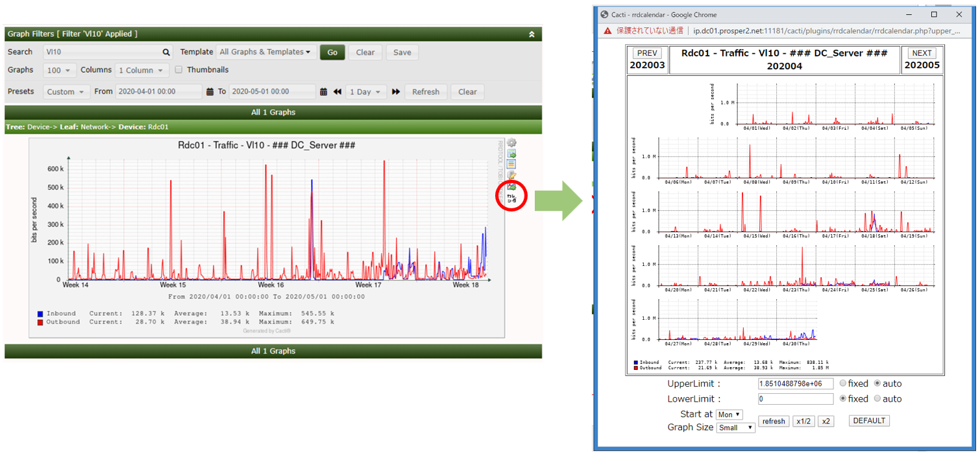
Task: Click the x2 zoom button
Action: (826, 421)
